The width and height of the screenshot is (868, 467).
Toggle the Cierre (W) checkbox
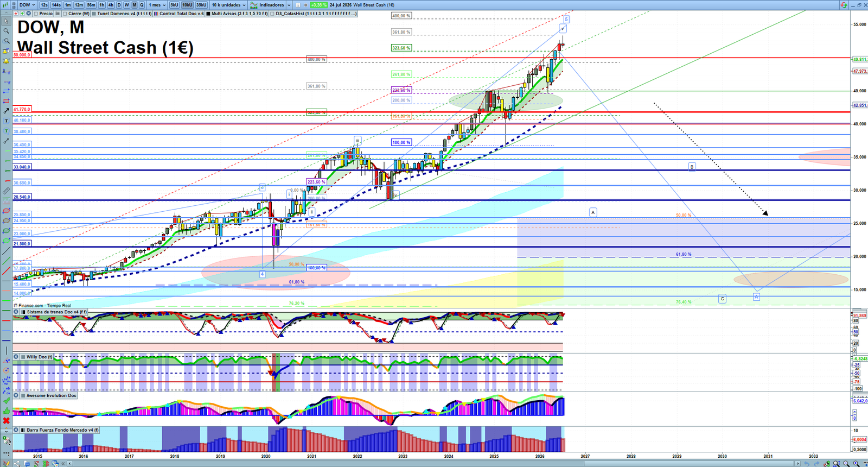click(65, 14)
